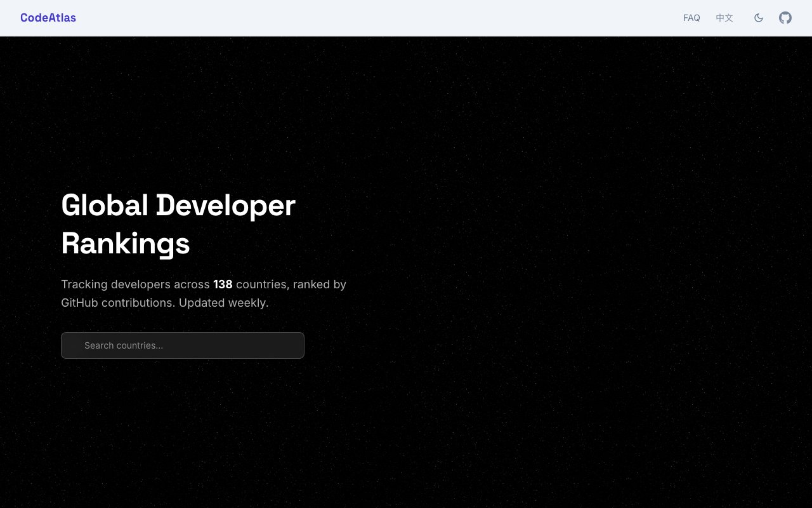Viewport: 812px width, 508px height.
Task: Click the Global Developer Rankings heading
Action: (x=178, y=224)
